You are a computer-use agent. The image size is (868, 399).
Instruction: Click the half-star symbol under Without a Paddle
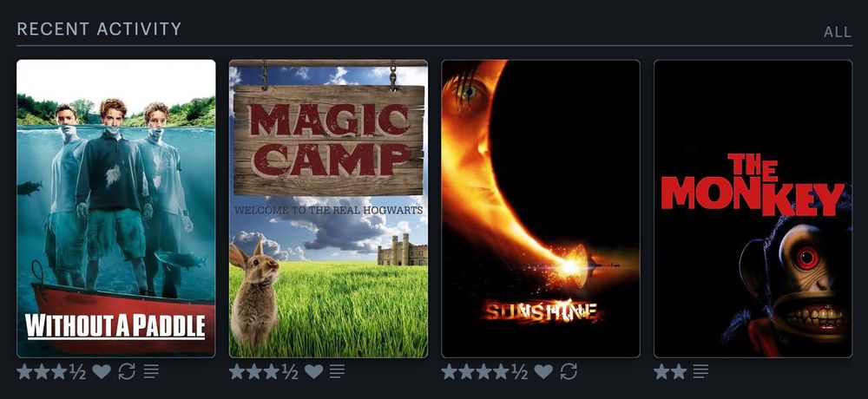tap(77, 371)
